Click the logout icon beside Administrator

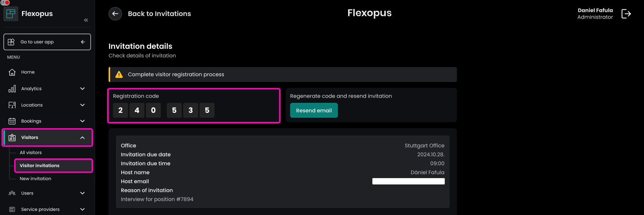(626, 14)
